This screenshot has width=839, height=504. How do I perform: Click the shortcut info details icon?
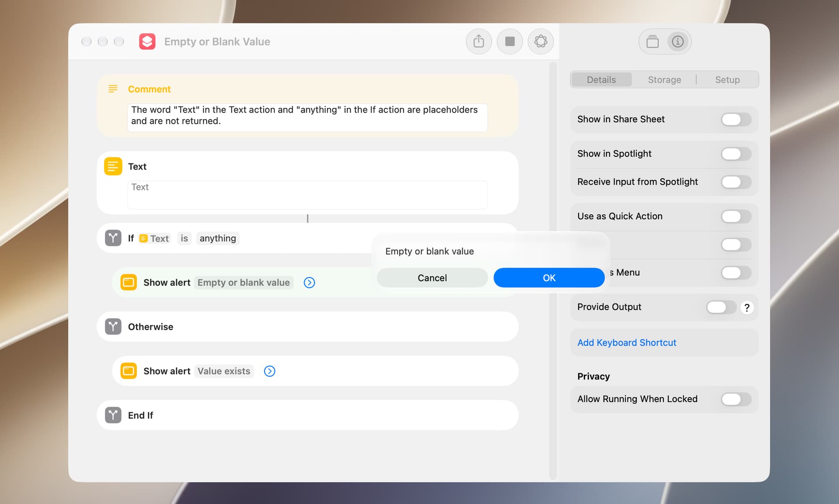pyautogui.click(x=678, y=41)
